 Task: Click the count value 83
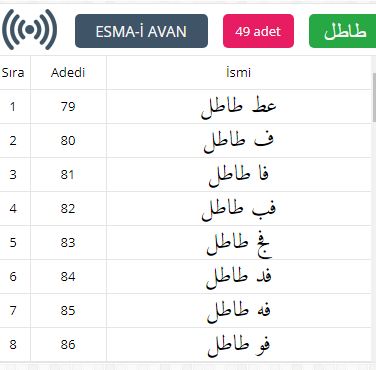68,243
